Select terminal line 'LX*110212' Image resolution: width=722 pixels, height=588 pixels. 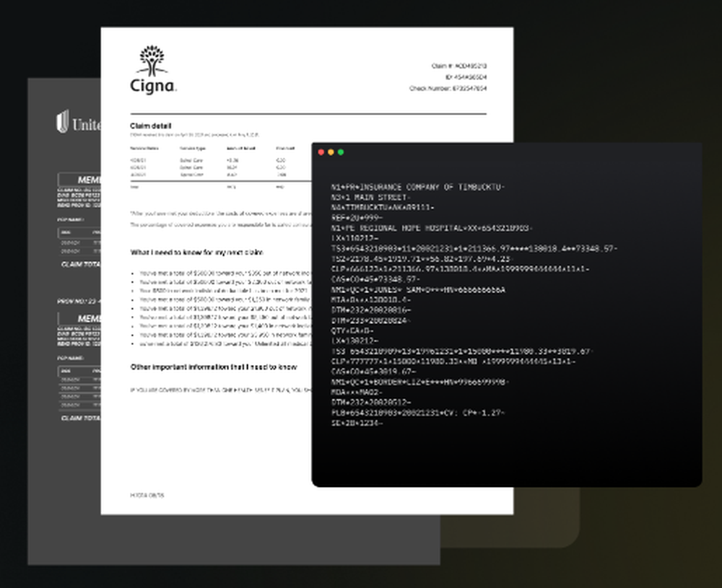click(355, 238)
